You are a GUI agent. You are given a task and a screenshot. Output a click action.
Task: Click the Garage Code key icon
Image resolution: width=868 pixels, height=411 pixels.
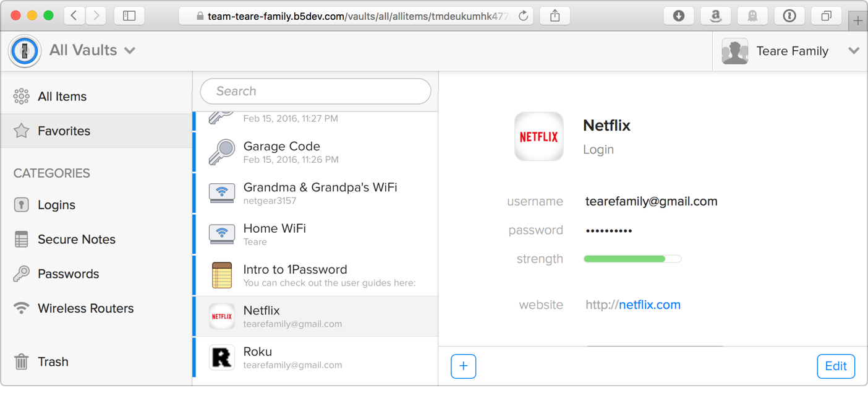[x=221, y=152]
